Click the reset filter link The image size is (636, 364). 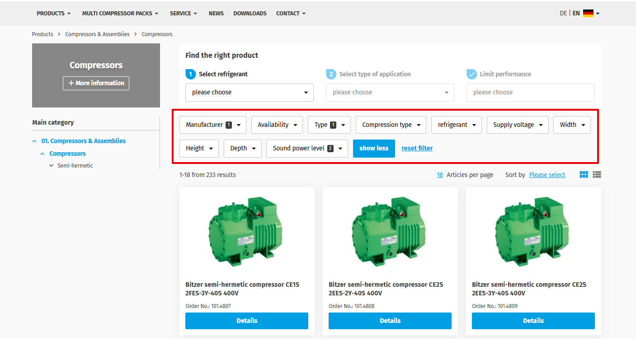(417, 149)
